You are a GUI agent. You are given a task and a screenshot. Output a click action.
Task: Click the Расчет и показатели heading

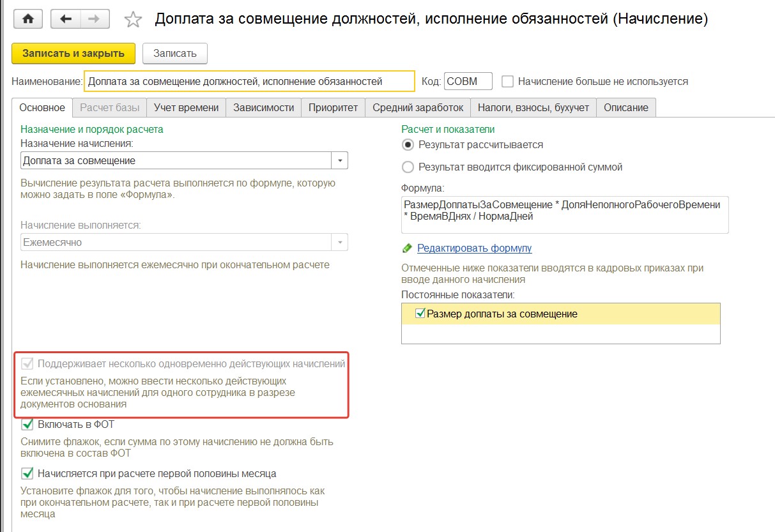448,129
